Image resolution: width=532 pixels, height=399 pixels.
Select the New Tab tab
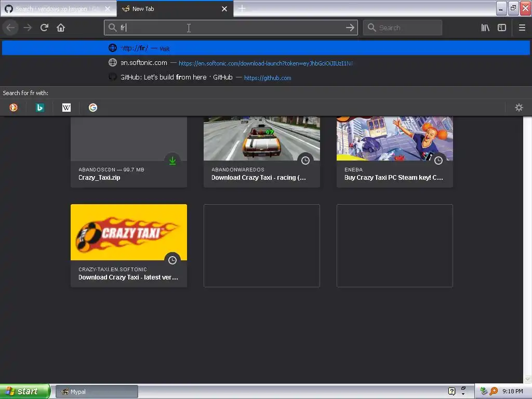tap(170, 9)
